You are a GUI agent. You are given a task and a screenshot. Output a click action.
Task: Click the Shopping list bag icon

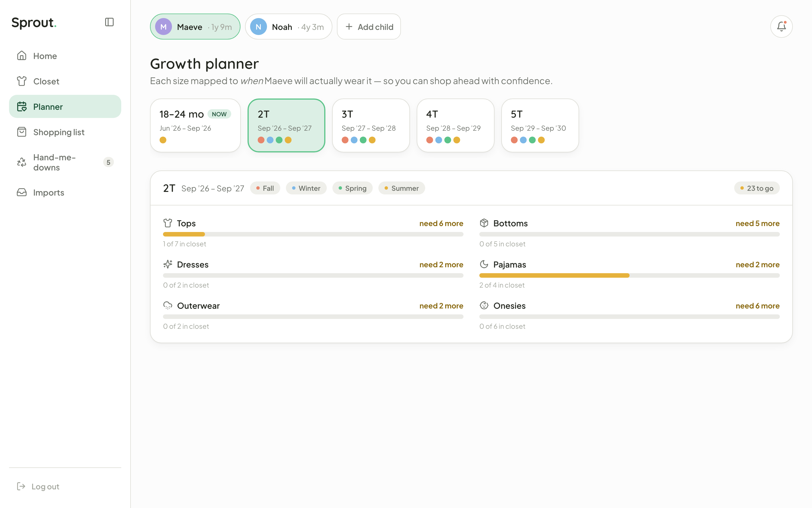22,132
